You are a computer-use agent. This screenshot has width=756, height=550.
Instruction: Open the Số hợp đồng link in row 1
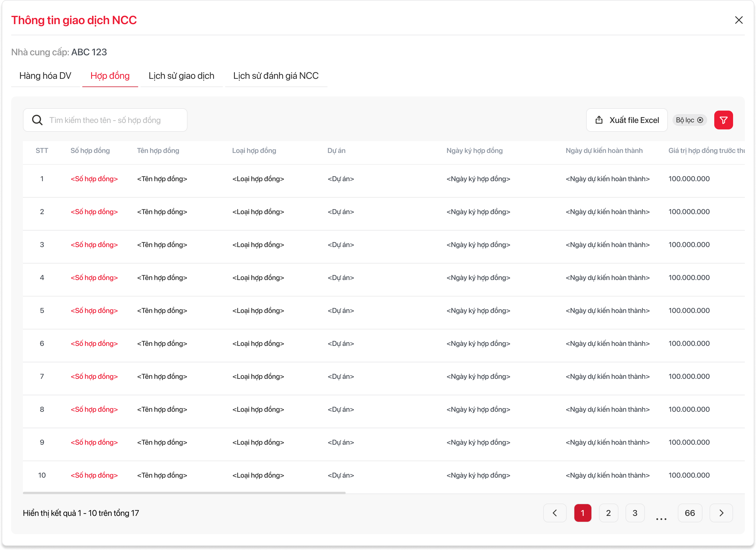tap(94, 179)
